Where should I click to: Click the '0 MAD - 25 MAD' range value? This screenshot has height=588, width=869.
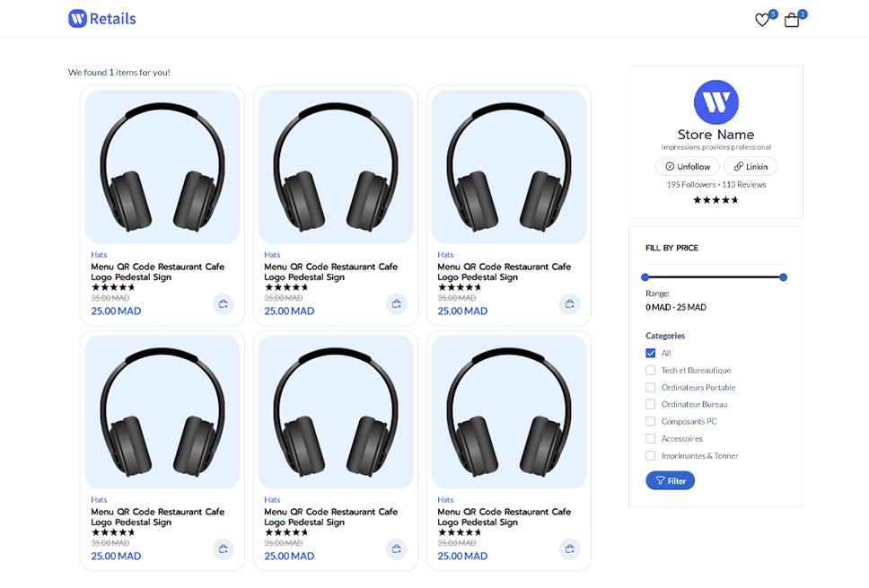[676, 307]
